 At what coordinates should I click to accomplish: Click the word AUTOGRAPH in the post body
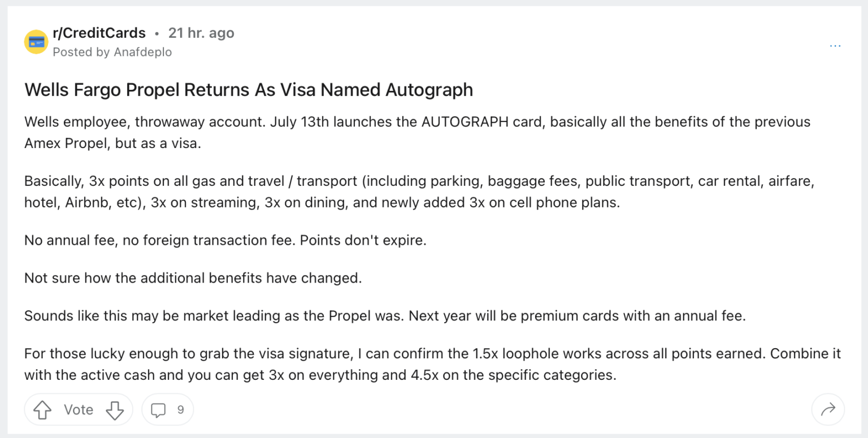464,122
